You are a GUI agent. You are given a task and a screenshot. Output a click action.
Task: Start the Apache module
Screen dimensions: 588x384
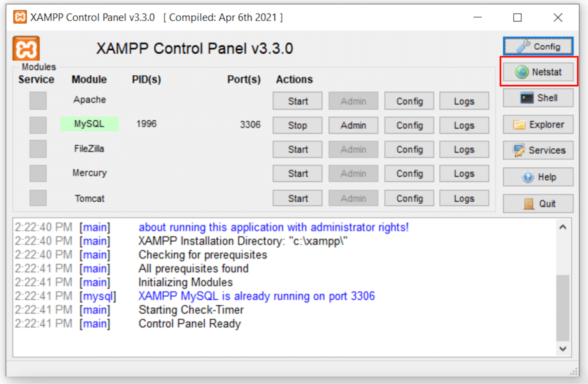click(297, 101)
